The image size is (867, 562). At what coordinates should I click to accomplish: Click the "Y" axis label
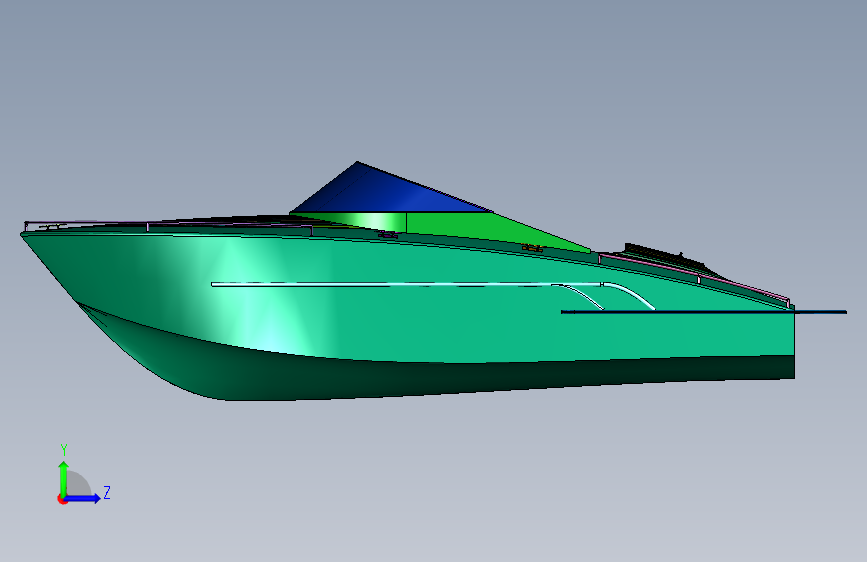click(64, 450)
